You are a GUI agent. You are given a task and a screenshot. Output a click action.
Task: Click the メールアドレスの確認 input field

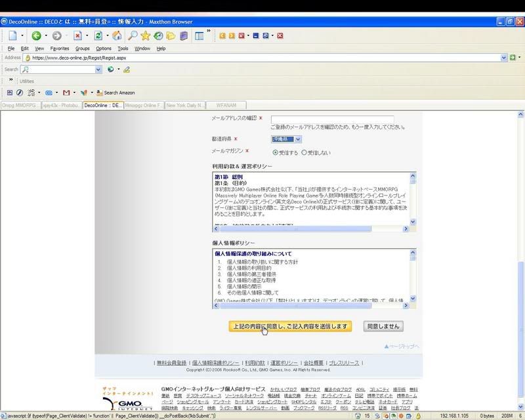pyautogui.click(x=332, y=119)
